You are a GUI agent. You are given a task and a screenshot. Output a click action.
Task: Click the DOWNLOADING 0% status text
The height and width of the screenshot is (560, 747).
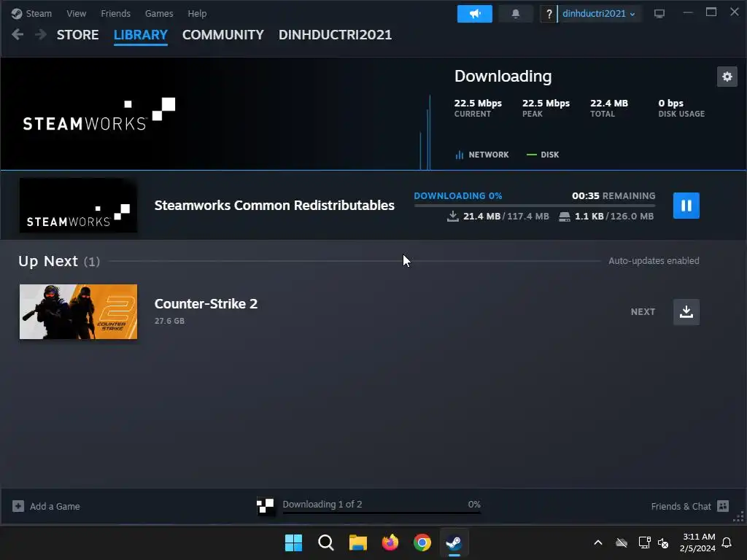[x=458, y=195]
